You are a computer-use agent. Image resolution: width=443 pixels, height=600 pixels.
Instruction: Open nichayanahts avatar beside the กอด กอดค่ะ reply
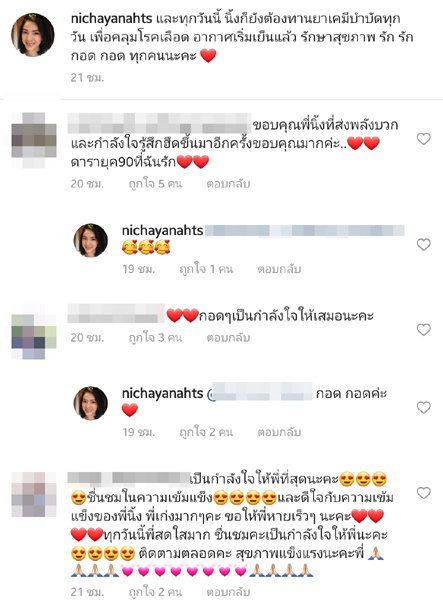tap(91, 403)
